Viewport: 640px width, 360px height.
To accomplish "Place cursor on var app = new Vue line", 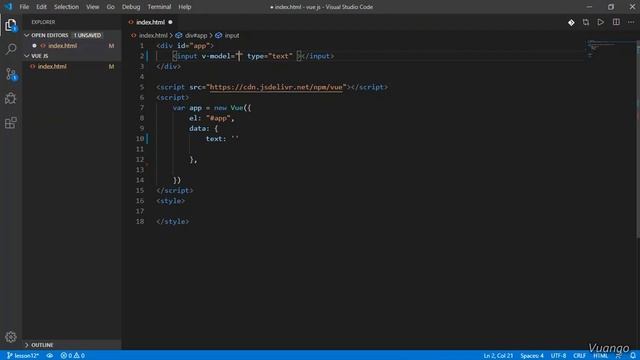I will [212, 108].
